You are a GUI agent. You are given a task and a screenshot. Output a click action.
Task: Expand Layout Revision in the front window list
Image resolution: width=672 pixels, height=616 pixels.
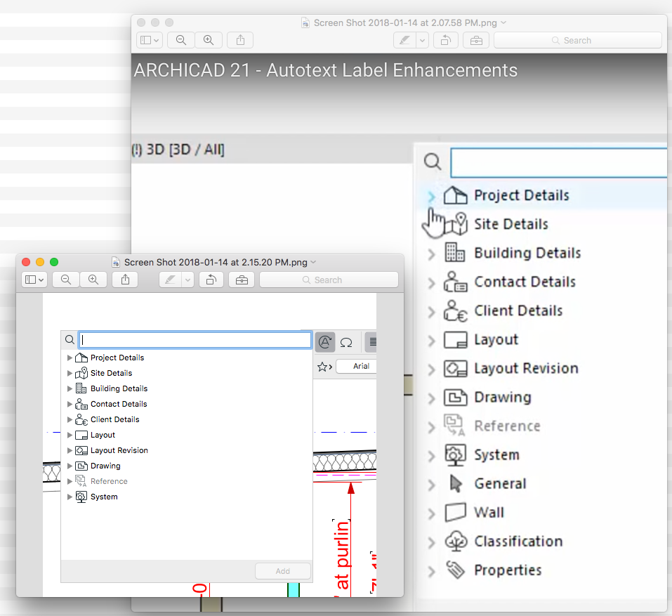point(70,450)
